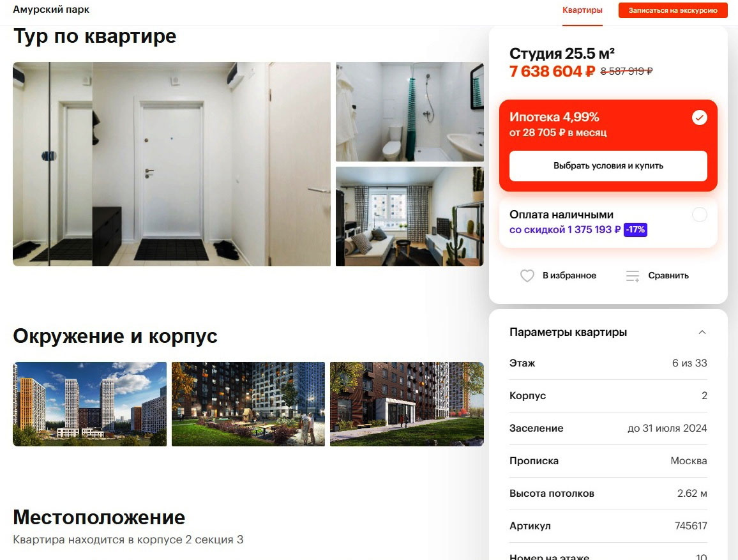Click В избранное label
Image resolution: width=738 pixels, height=560 pixels.
tap(569, 276)
